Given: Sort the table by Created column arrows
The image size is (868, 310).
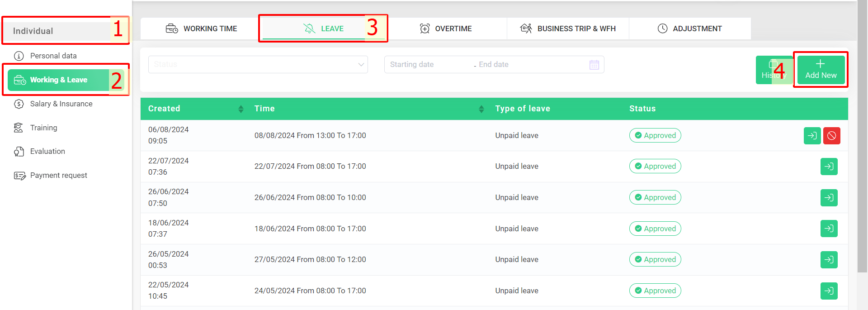Looking at the screenshot, I should pyautogui.click(x=241, y=109).
